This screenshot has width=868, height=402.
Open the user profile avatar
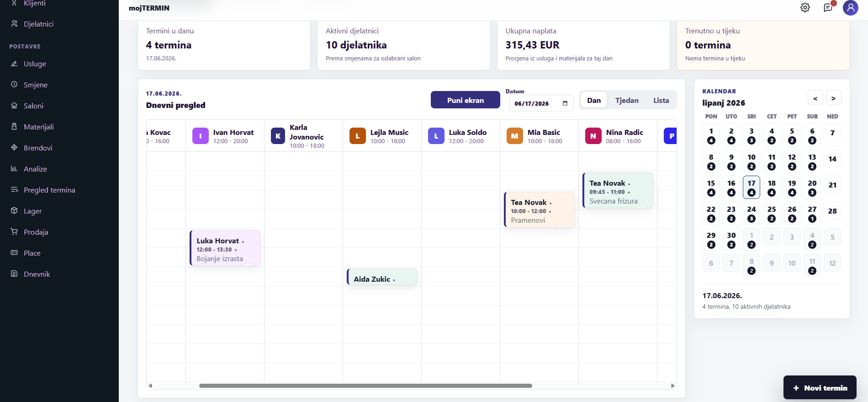coord(850,8)
